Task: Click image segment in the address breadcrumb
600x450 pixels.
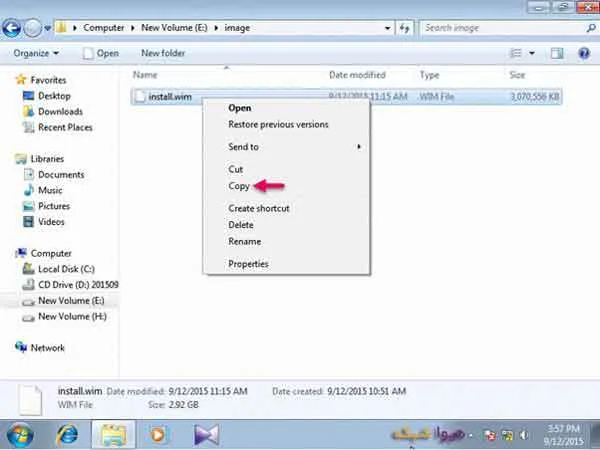Action: click(237, 28)
